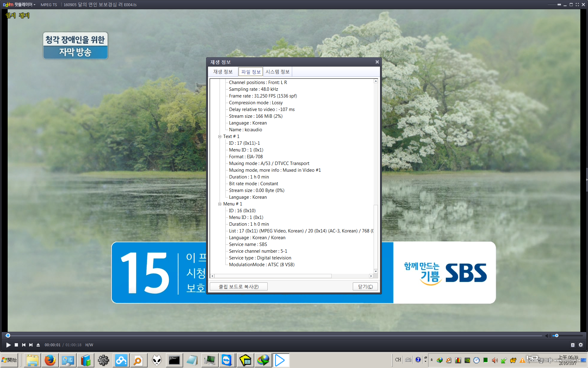
Task: Click the horizontal scrollbar right arrow
Action: pos(371,276)
